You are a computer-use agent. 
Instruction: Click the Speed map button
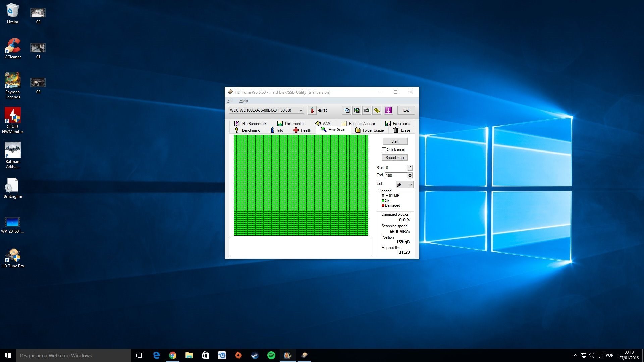[x=395, y=158]
